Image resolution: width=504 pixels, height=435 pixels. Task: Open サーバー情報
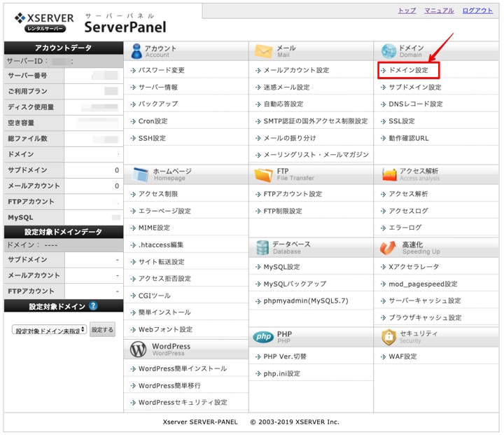pos(157,87)
